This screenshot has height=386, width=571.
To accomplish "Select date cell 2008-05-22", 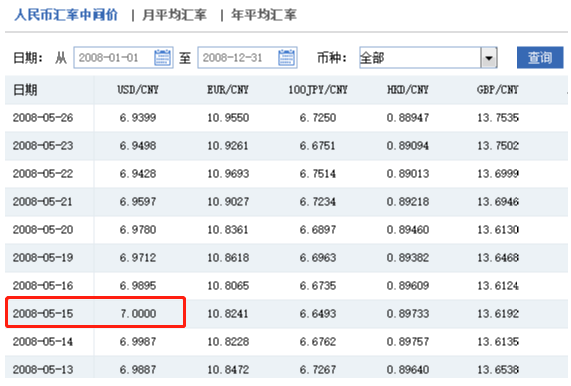I will click(x=43, y=174).
